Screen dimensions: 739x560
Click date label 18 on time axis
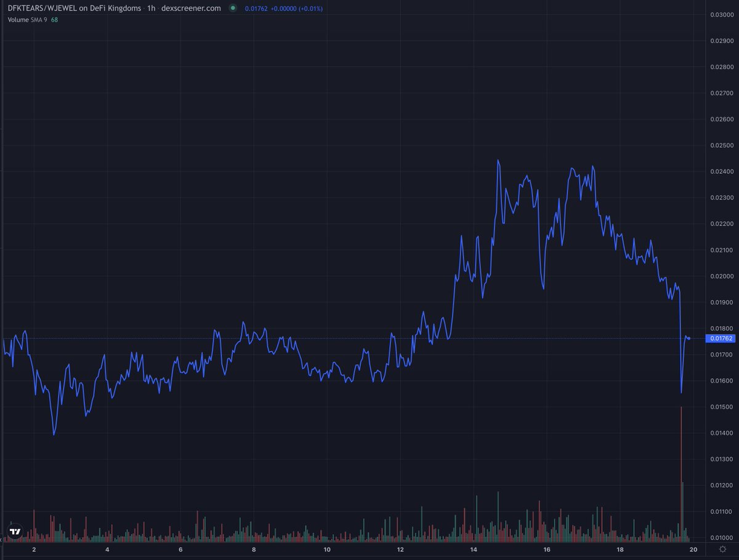point(620,550)
